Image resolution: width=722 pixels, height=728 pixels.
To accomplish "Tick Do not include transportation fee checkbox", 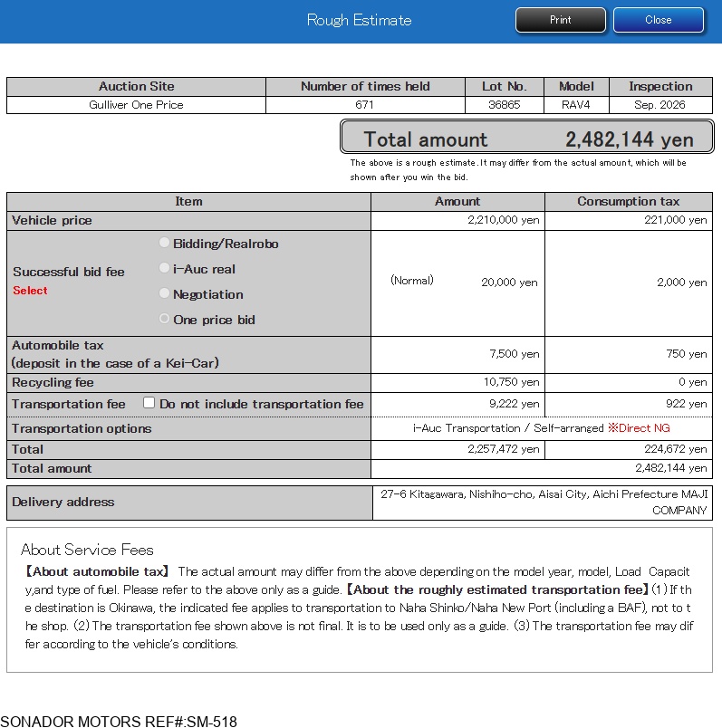I will 149,403.
